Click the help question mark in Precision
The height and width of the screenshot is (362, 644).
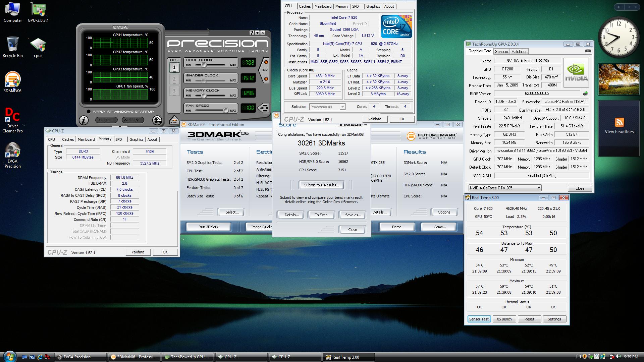click(252, 33)
